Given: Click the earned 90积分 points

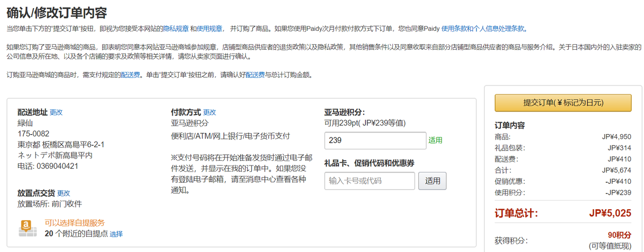Looking at the screenshot, I should tap(619, 235).
